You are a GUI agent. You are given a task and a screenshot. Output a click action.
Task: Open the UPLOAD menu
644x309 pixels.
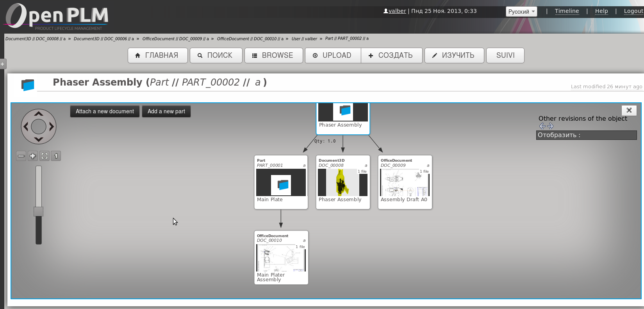click(333, 55)
